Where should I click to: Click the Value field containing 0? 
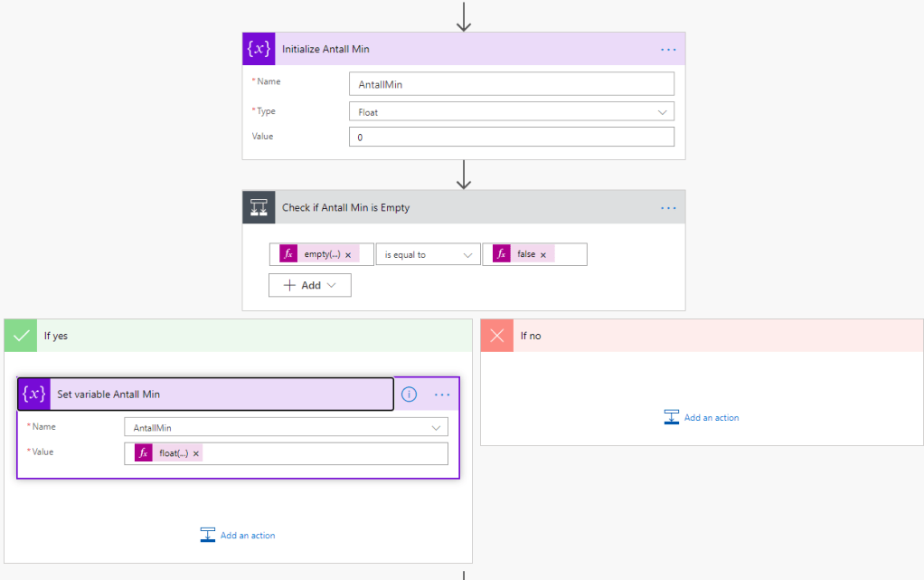(511, 137)
